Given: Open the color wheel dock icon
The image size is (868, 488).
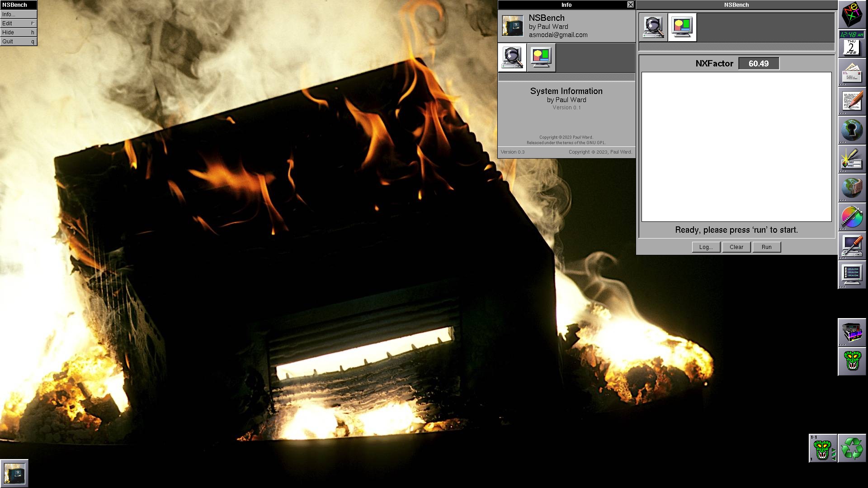Looking at the screenshot, I should pyautogui.click(x=852, y=217).
